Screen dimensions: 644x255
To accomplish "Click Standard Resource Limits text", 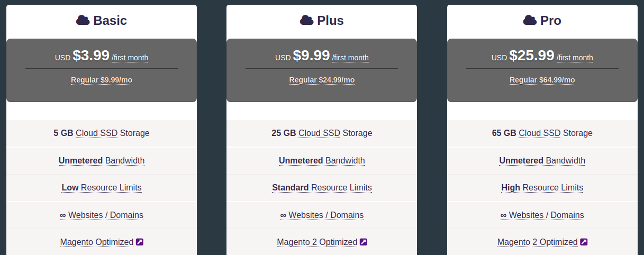I will click(x=322, y=188).
